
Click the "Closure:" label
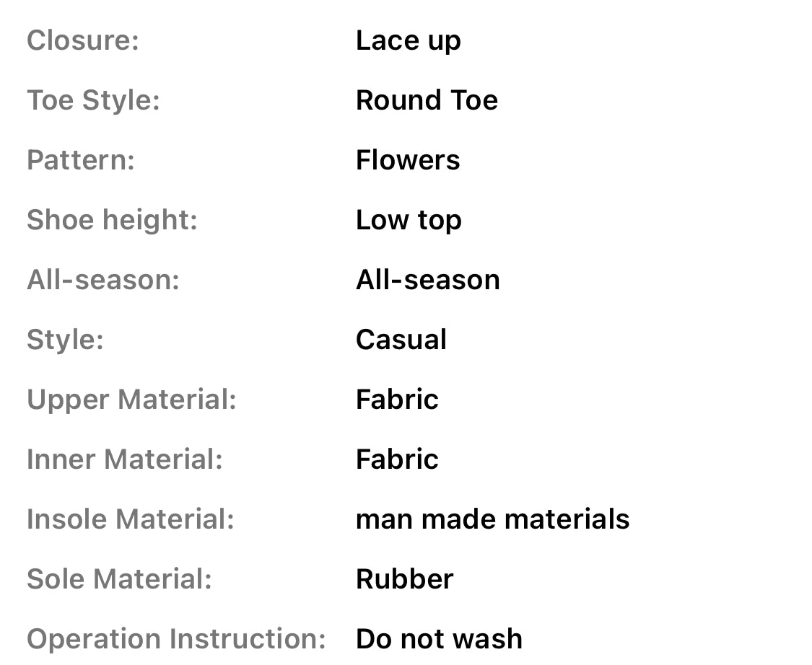82,40
